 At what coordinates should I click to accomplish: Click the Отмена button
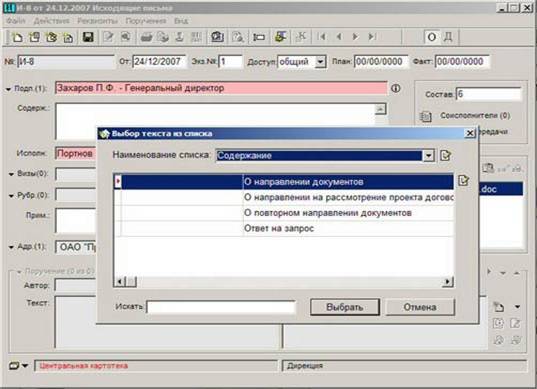click(420, 307)
